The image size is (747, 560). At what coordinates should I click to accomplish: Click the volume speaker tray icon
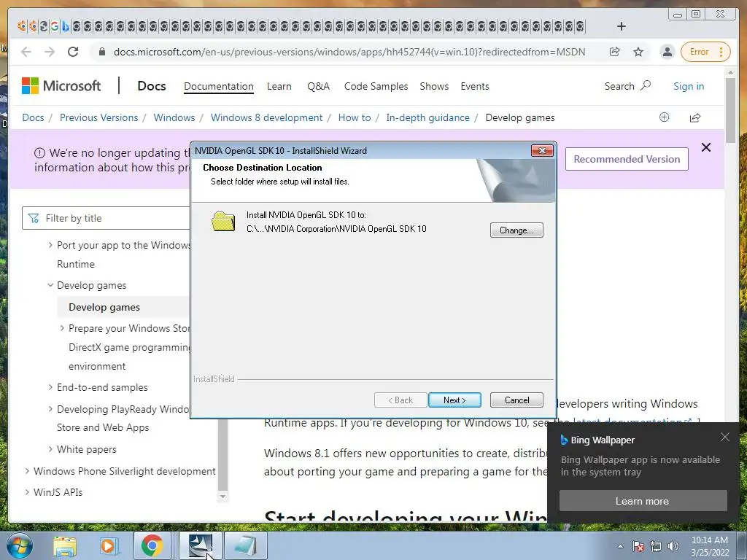673,546
